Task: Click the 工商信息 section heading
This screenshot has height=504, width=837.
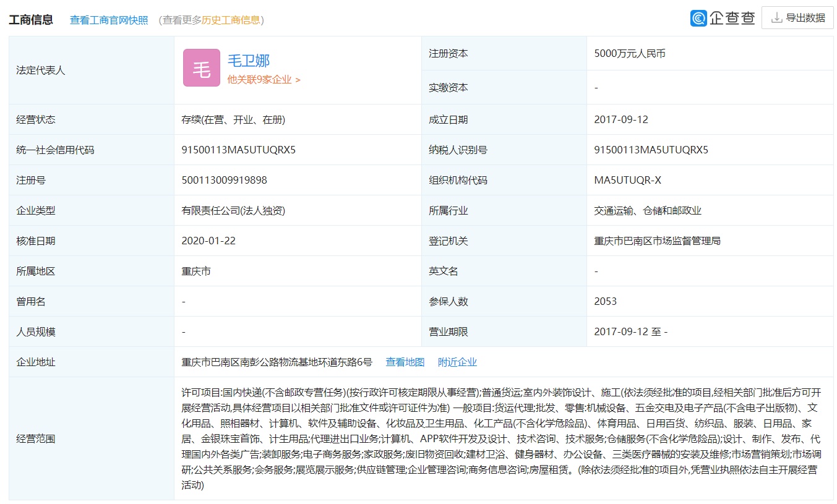Action: coord(31,20)
